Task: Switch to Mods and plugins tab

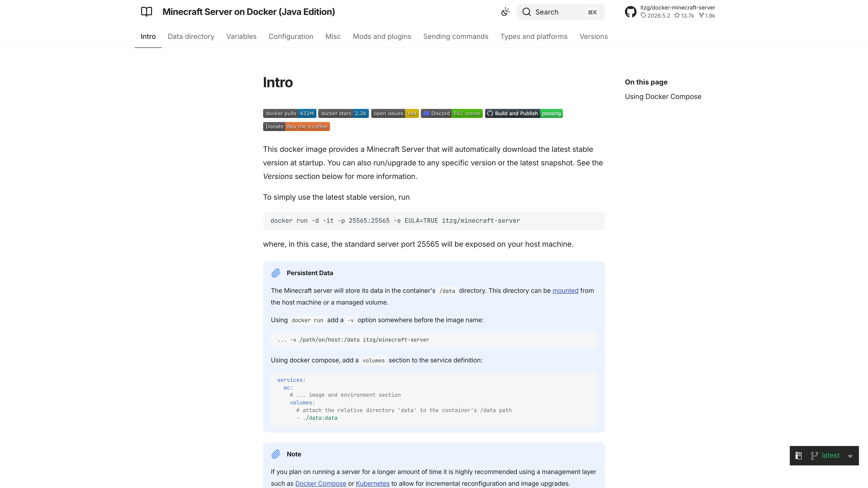Action: [382, 36]
